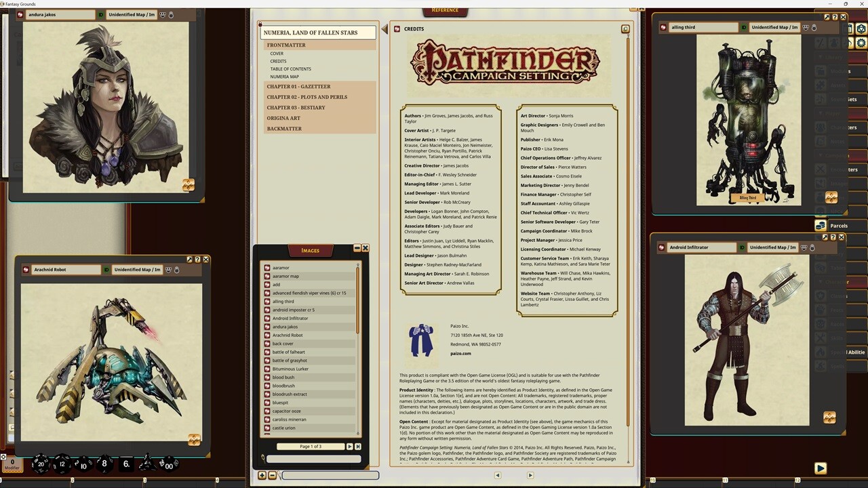Switch to the REFERENCE tab at the top
This screenshot has height=488, width=868.
445,9
